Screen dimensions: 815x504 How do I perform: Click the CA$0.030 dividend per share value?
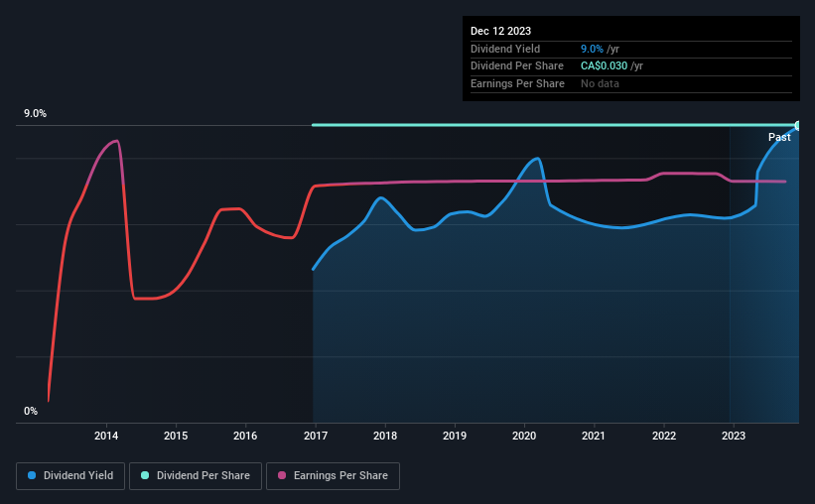(604, 66)
